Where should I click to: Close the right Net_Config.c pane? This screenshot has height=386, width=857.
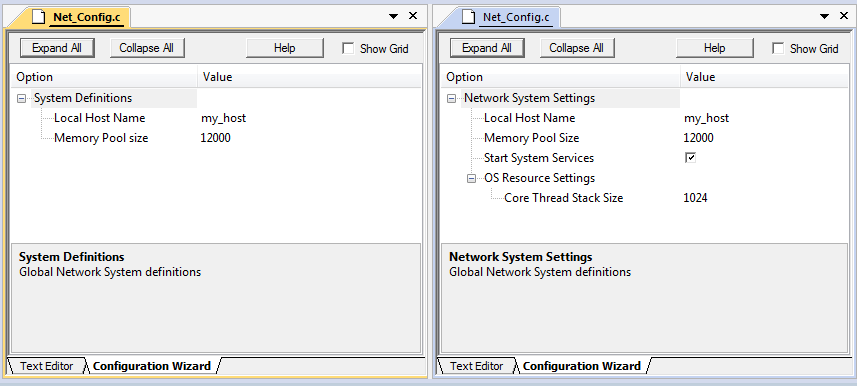point(844,16)
